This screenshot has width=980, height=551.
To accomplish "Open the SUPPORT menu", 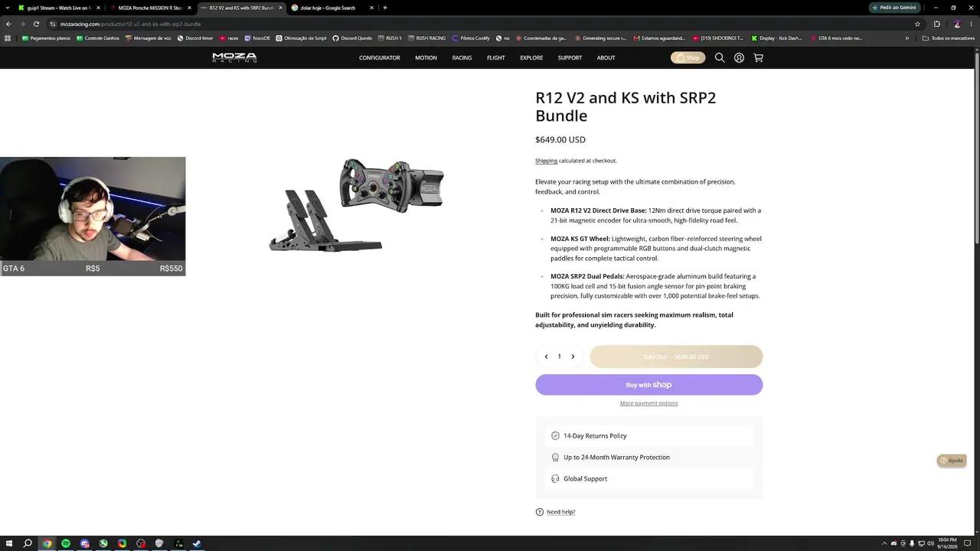I will (x=570, y=57).
